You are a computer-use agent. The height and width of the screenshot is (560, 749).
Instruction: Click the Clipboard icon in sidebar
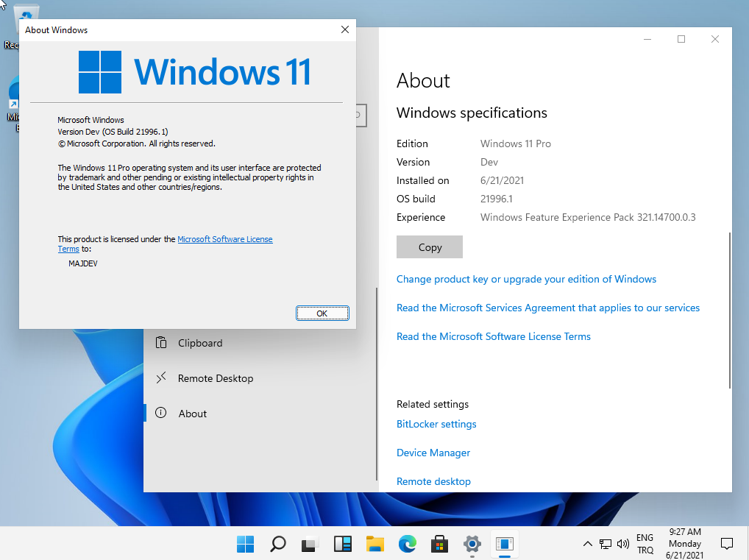point(161,343)
